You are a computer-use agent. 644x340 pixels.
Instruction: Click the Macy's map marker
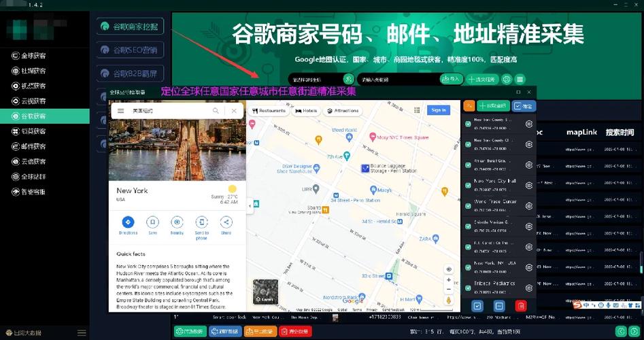[373, 190]
